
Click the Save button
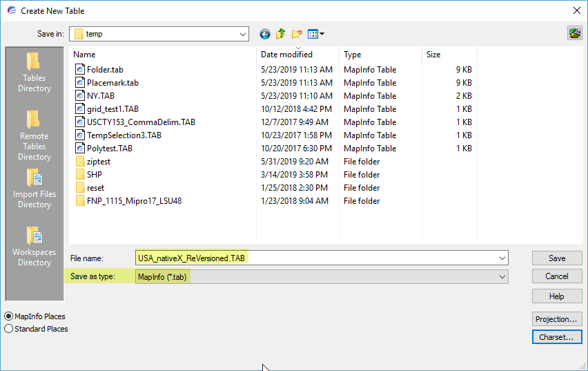[x=557, y=258]
